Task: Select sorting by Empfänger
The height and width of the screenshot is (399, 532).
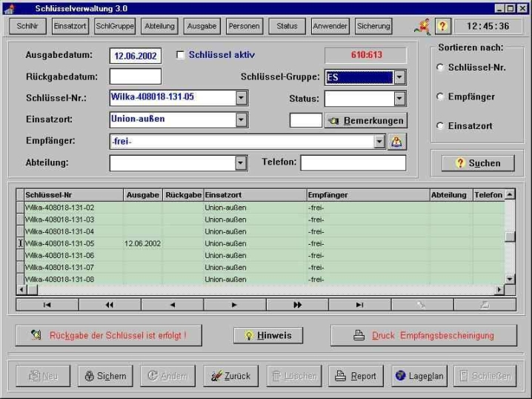Action: [440, 97]
